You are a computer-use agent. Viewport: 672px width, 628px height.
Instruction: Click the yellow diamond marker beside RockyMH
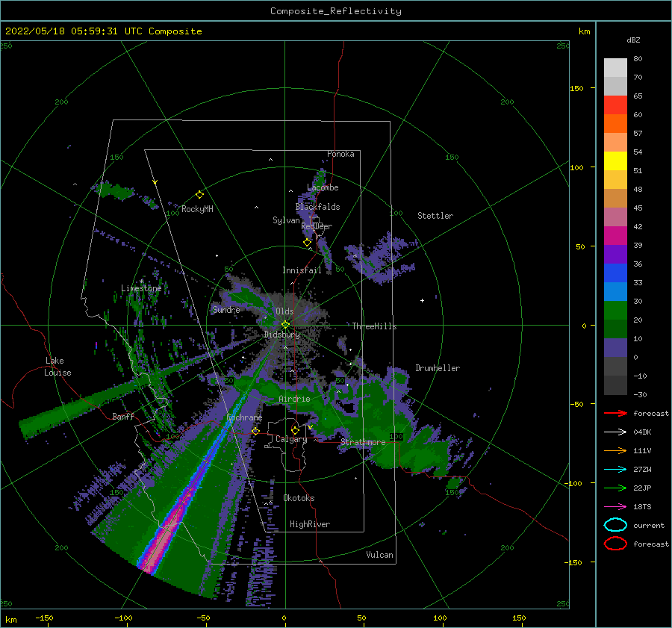[199, 195]
